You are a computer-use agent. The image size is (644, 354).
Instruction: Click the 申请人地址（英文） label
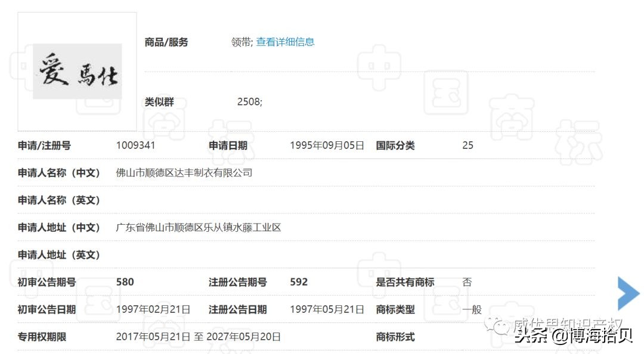coord(58,255)
